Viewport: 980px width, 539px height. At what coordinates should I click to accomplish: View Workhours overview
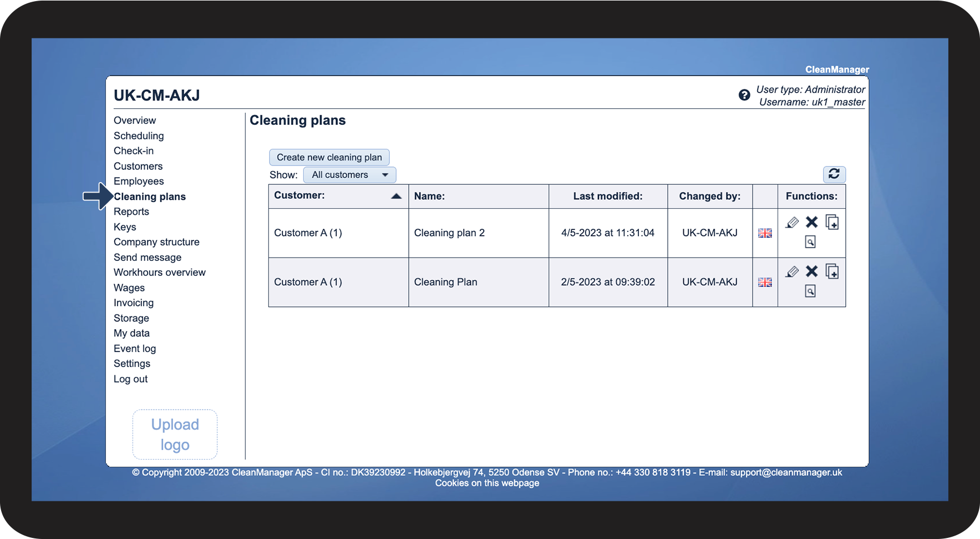click(x=160, y=273)
